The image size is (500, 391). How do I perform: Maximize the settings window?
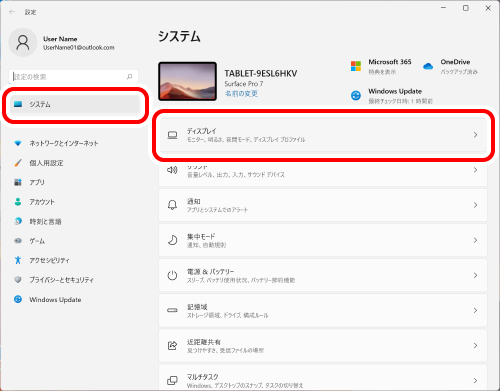[466, 8]
